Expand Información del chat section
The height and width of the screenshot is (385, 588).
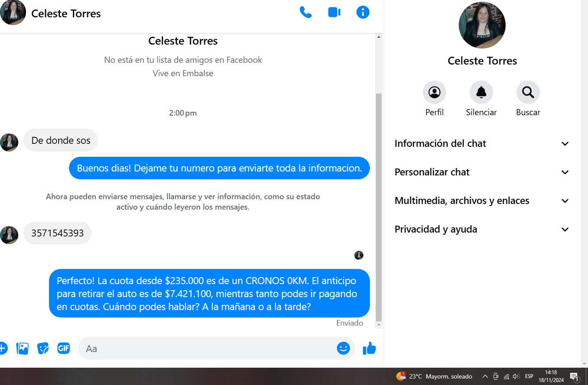click(482, 144)
